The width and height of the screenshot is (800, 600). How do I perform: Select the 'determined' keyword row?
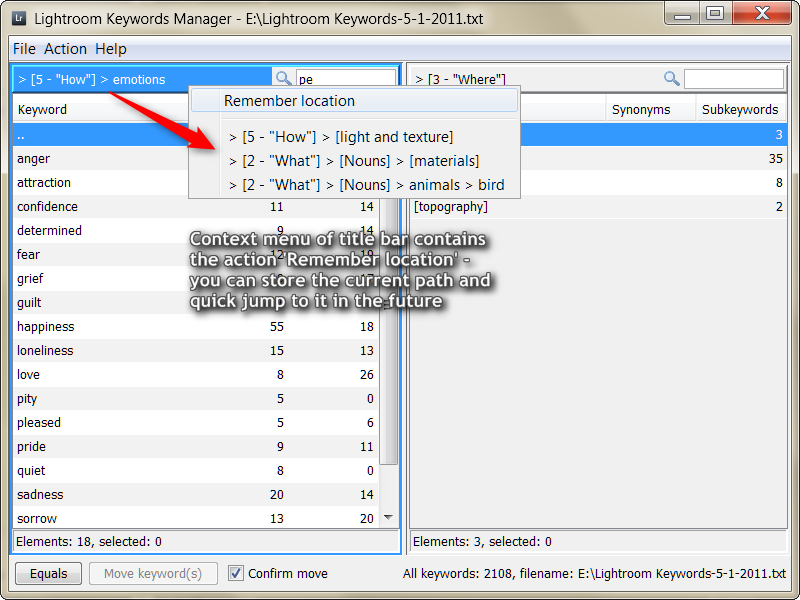coord(196,231)
